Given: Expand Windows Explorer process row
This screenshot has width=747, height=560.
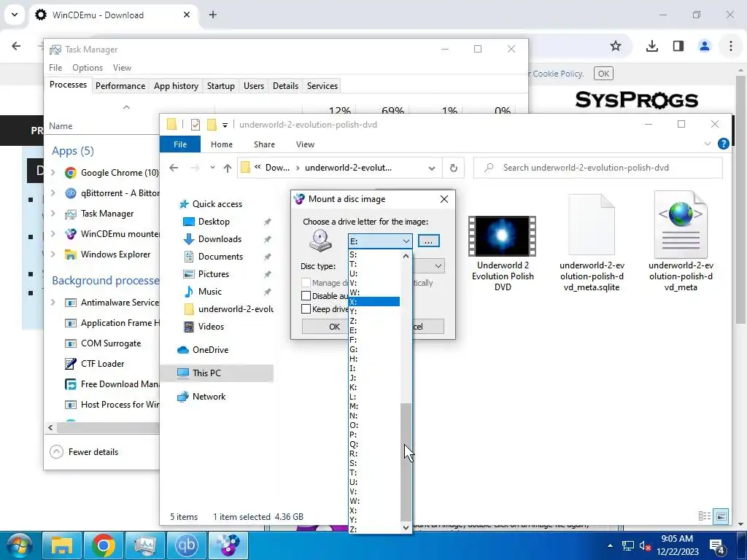Looking at the screenshot, I should point(53,254).
